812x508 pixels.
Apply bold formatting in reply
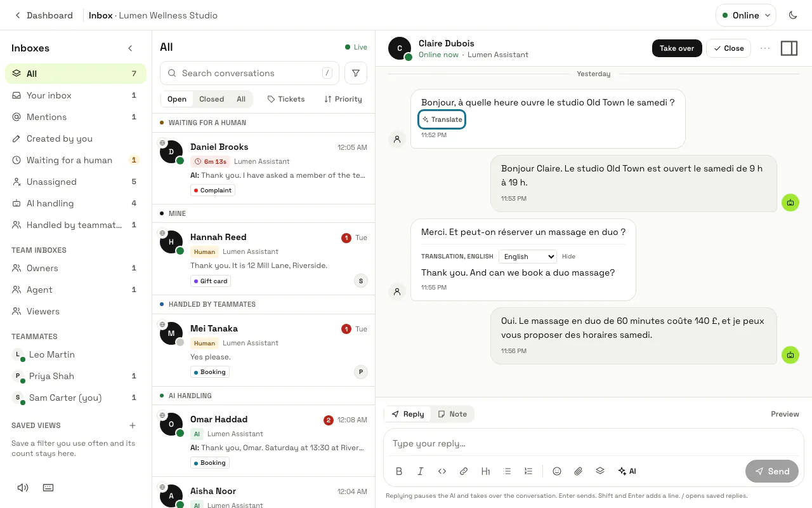[399, 471]
